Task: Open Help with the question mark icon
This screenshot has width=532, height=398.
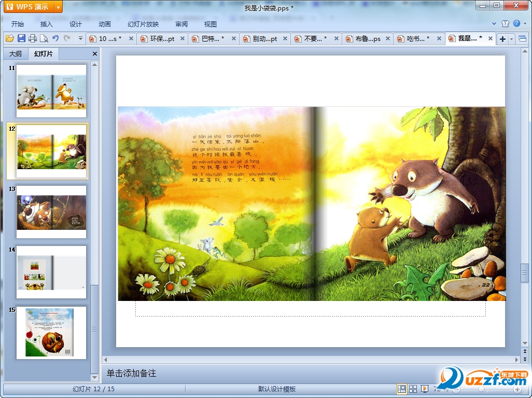Action: point(516,23)
